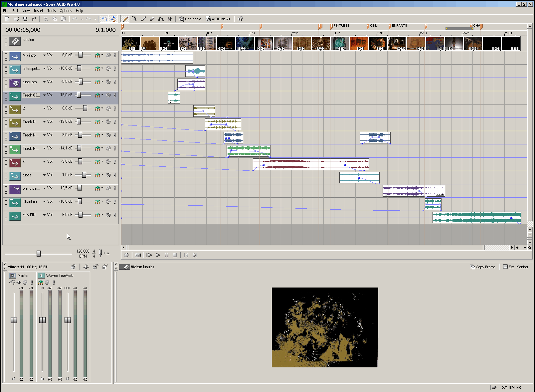Open track FX on Mix intro track
Screen dimensions: 535x392
[x=97, y=55]
